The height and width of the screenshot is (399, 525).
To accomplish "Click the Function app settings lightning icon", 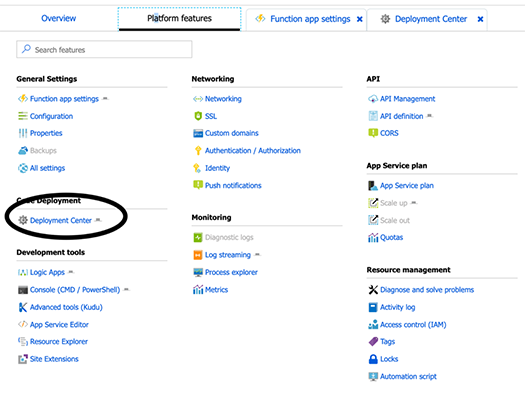I will click(x=23, y=99).
